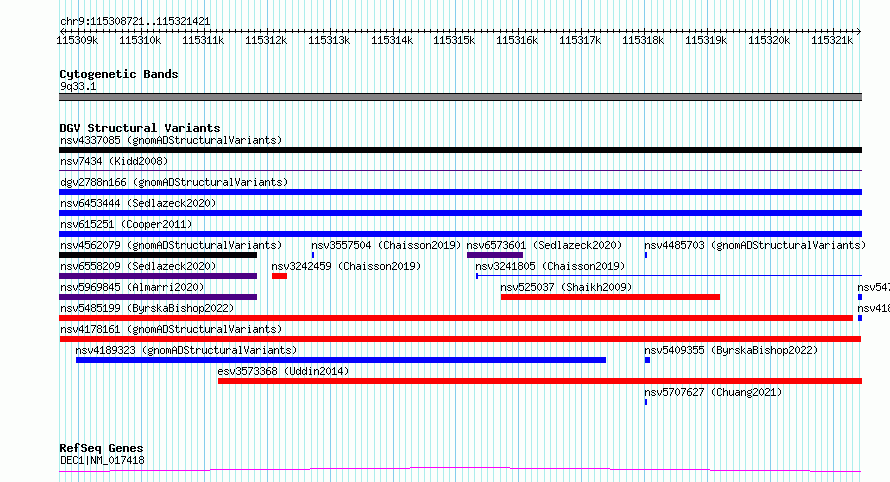Open the nsv7434 (Kidd2008) label
Viewport: 890px width, 482px height.
tap(114, 161)
